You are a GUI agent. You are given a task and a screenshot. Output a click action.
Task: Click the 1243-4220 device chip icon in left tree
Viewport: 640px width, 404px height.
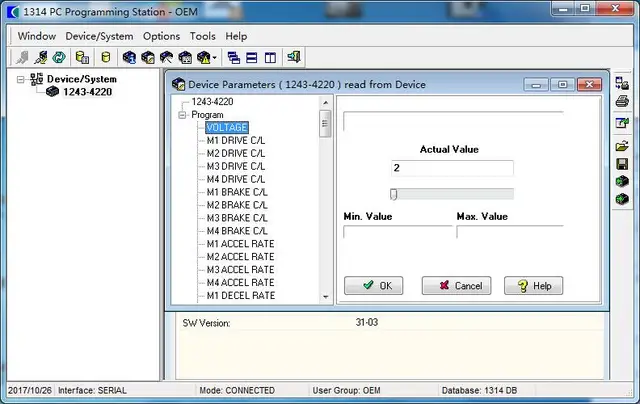[x=52, y=91]
